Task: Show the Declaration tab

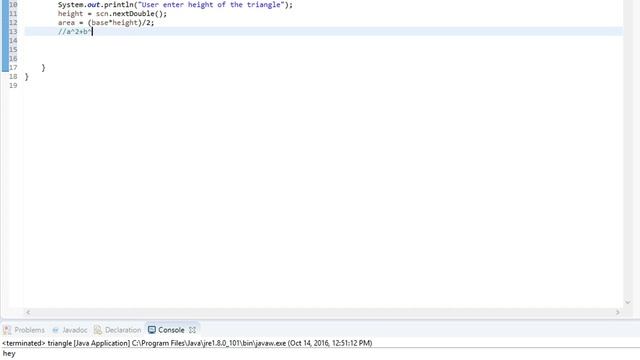Action: pyautogui.click(x=118, y=330)
